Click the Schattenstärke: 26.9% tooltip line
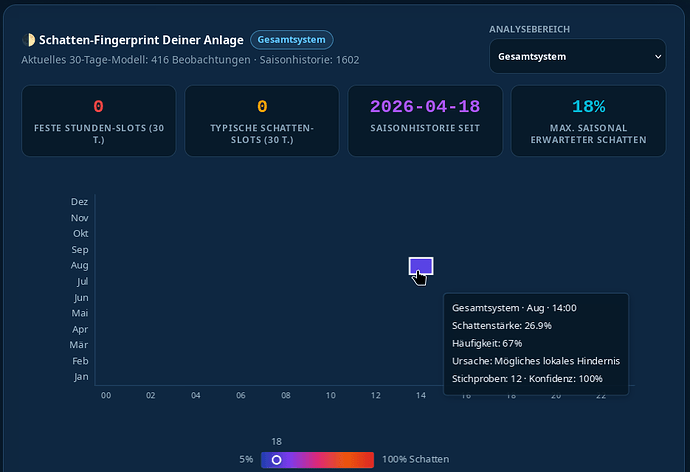This screenshot has width=690, height=472. click(502, 326)
